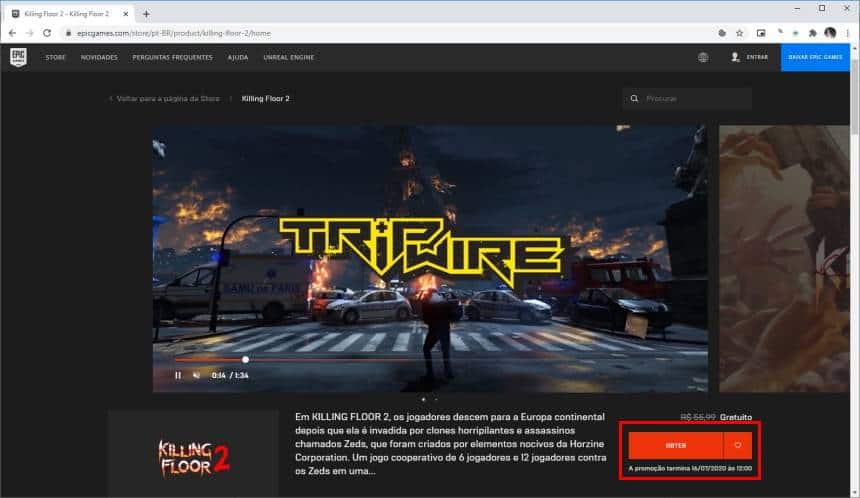860x498 pixels.
Task: Click the green dot extension icon
Action: (795, 33)
